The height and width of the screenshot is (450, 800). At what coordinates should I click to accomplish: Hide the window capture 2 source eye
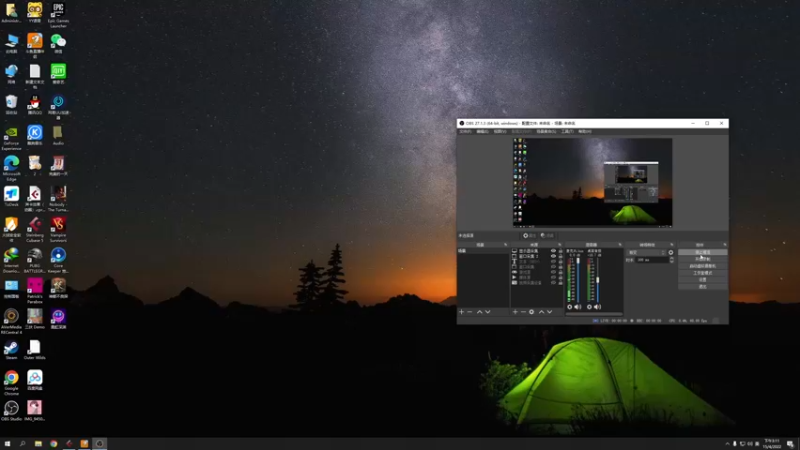(x=553, y=256)
